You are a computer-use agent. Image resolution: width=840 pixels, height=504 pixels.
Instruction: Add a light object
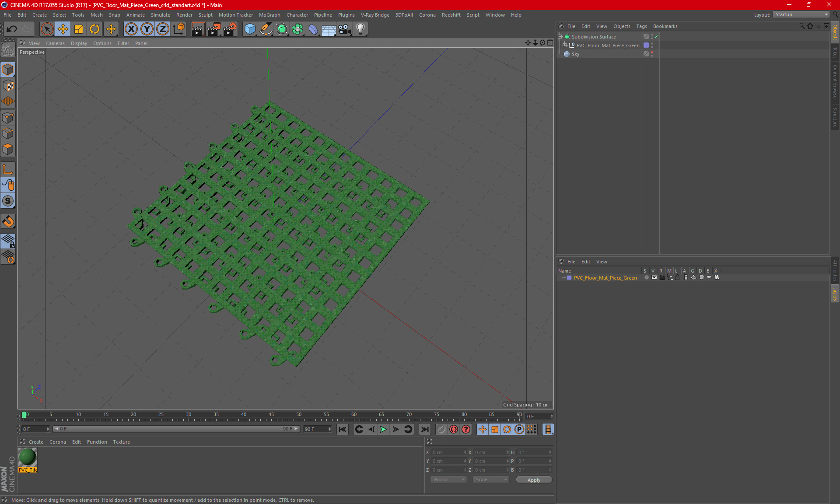[x=360, y=29]
